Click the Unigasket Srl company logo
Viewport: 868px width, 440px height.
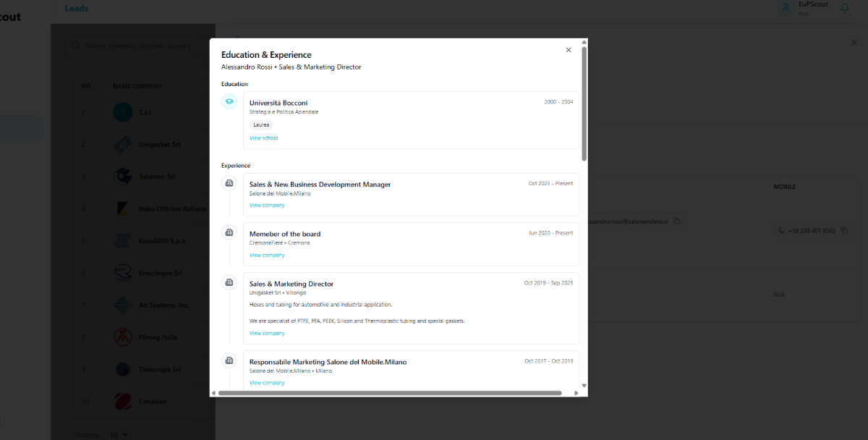click(123, 144)
